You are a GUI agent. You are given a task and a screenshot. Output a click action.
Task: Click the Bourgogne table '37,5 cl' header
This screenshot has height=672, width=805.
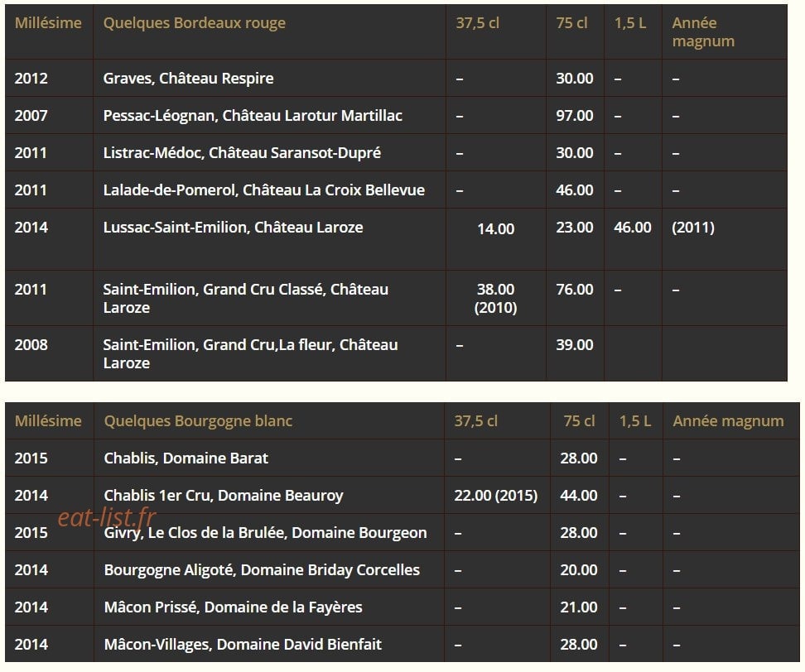click(476, 421)
